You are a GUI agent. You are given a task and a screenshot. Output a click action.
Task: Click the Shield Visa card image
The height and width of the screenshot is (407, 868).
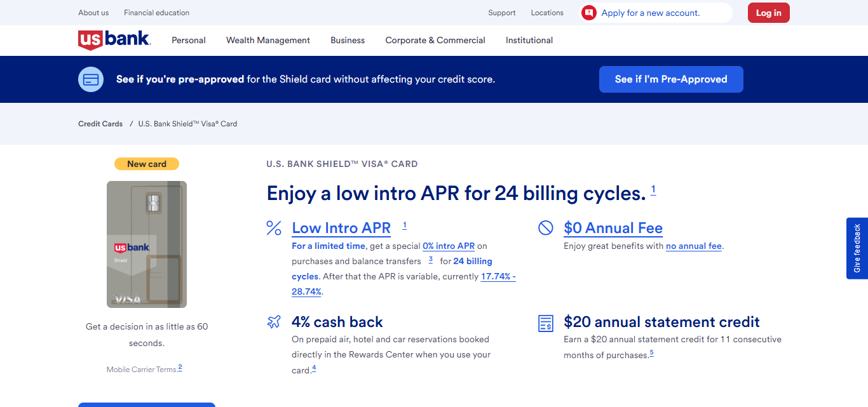pyautogui.click(x=147, y=244)
